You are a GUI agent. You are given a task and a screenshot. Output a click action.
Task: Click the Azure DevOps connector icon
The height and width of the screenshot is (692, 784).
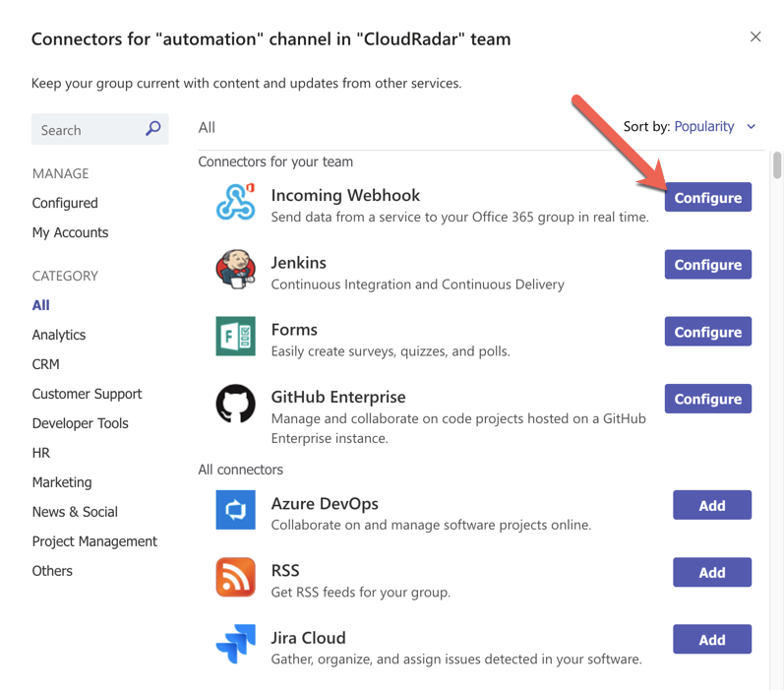(x=235, y=510)
